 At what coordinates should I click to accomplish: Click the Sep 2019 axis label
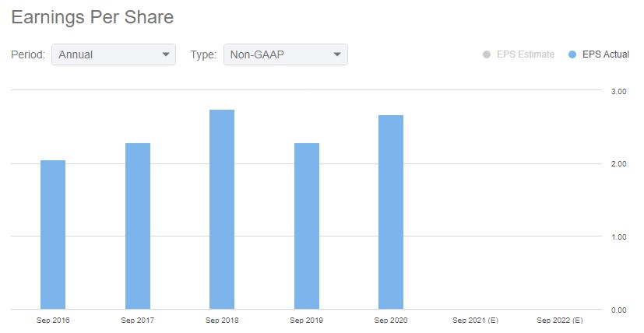[306, 321]
